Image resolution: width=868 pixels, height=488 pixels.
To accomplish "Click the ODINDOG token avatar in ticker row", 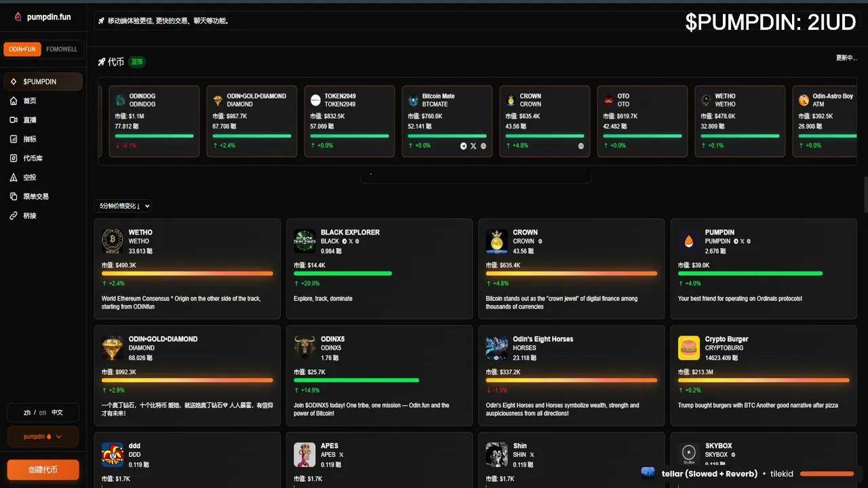I will [x=120, y=100].
